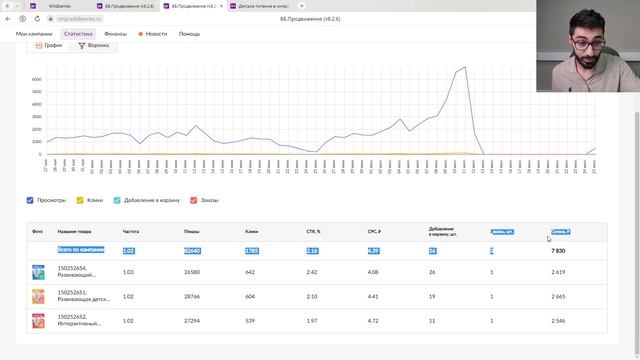Open product thumbnail for 150252652
640x360 pixels.
[38, 321]
